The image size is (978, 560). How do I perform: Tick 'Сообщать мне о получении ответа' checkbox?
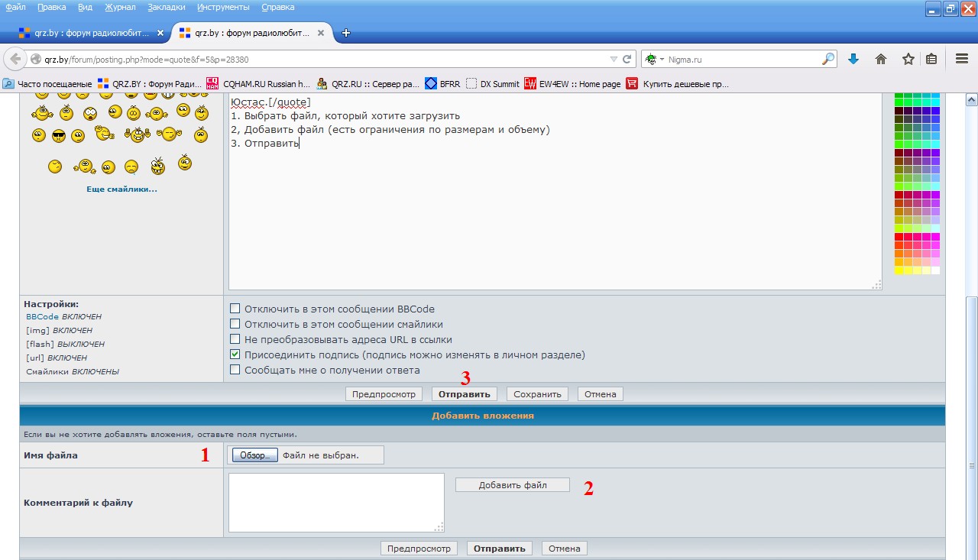(235, 371)
